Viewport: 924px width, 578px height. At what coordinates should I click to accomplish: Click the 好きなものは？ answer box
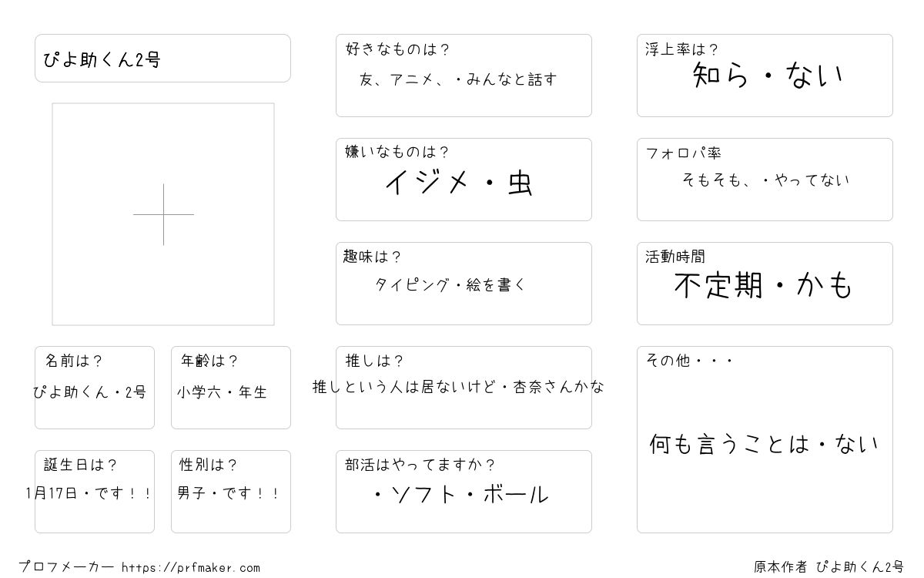tap(464, 76)
